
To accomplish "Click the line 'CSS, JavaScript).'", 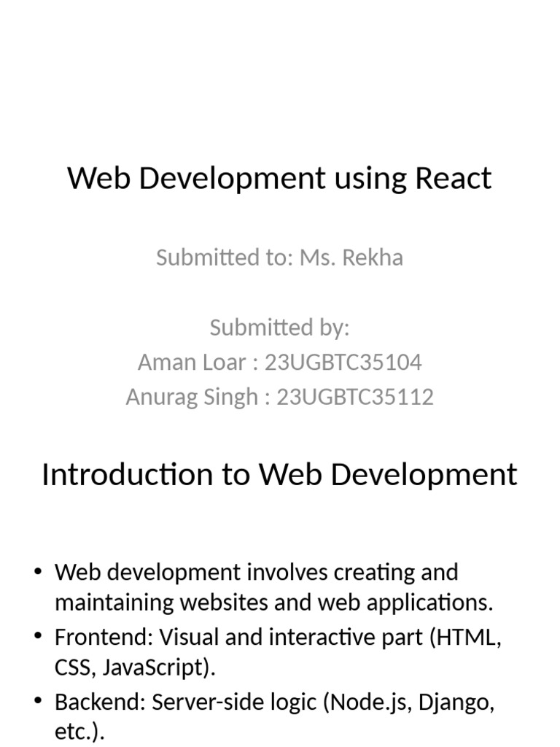I will tap(135, 668).
